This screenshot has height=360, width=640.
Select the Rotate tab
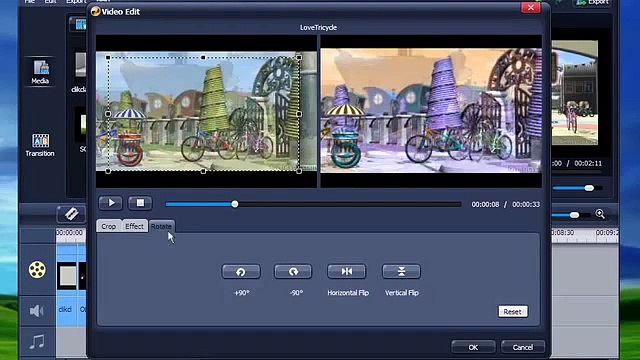pos(161,226)
